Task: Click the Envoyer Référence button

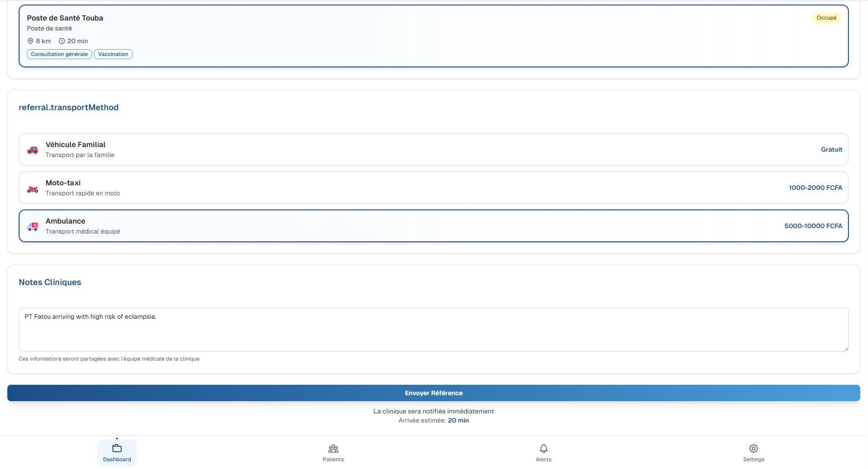Action: [434, 393]
